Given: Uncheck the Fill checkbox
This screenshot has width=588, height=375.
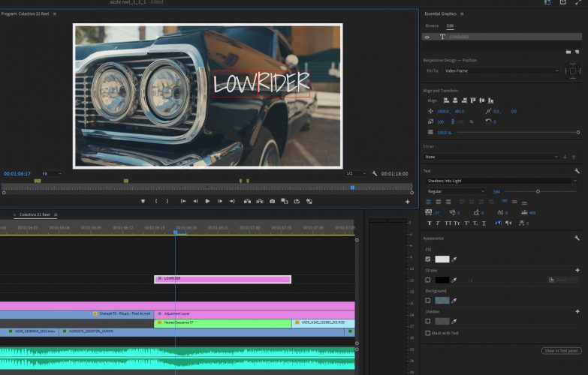Looking at the screenshot, I should pyautogui.click(x=428, y=259).
